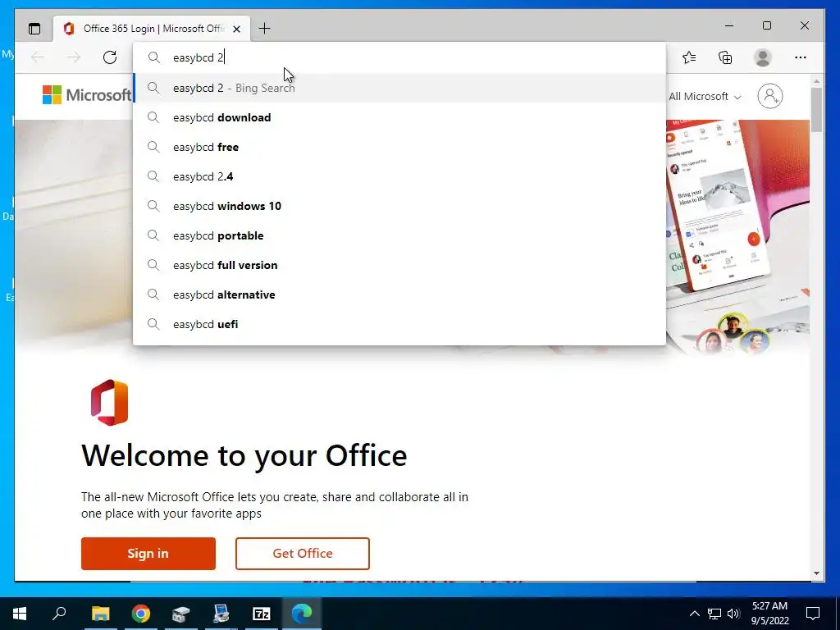This screenshot has width=840, height=630.
Task: Open network status tray icon
Action: click(x=714, y=614)
